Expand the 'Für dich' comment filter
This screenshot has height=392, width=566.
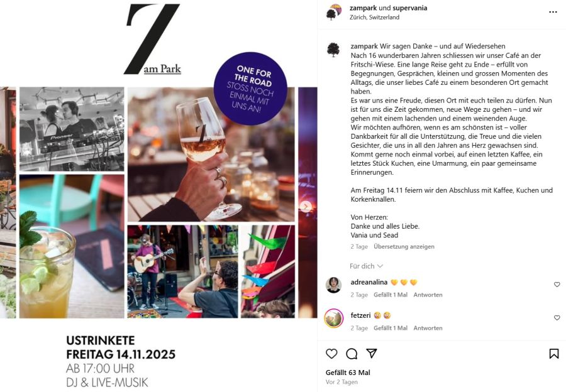[366, 266]
